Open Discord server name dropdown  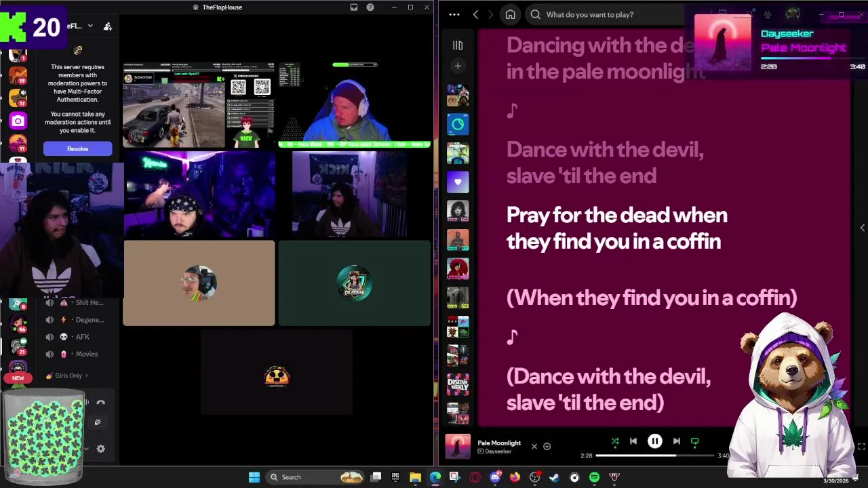(x=90, y=26)
